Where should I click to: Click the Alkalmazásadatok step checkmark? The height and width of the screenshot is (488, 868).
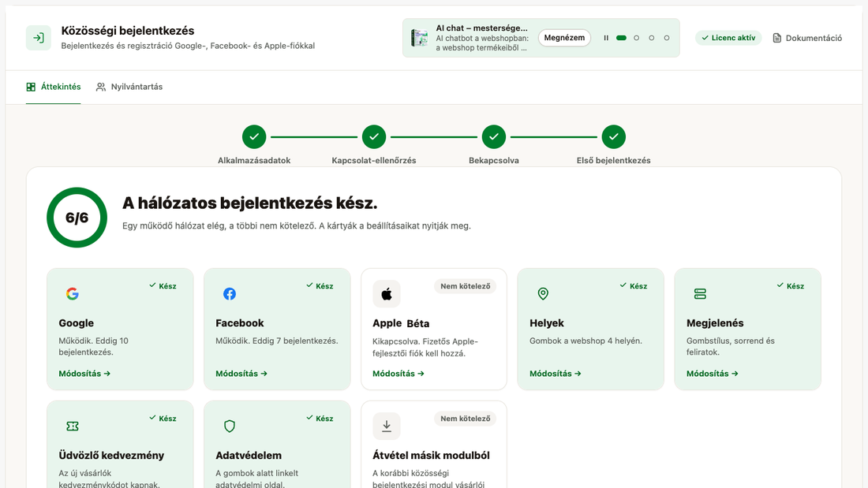coord(254,136)
